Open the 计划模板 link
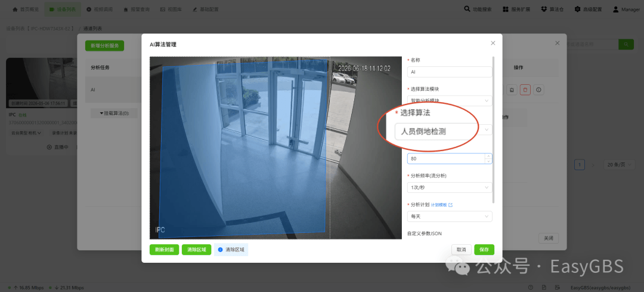644x292 pixels. pos(441,204)
